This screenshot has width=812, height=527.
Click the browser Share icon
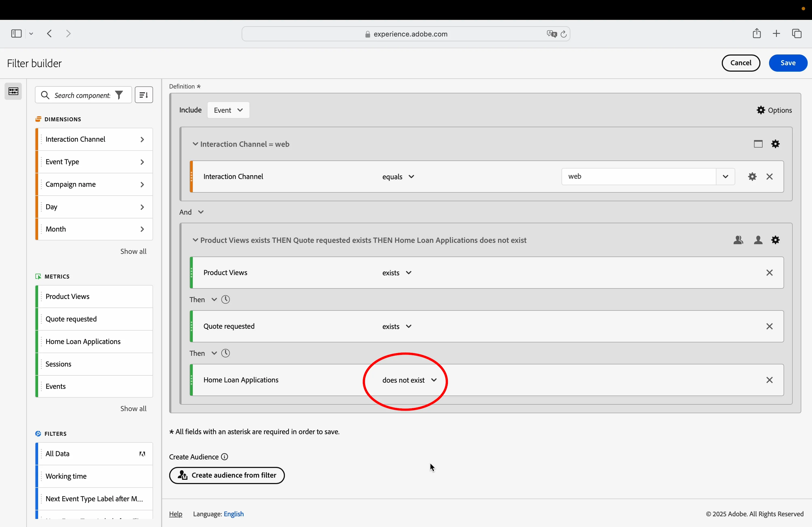[756, 33]
